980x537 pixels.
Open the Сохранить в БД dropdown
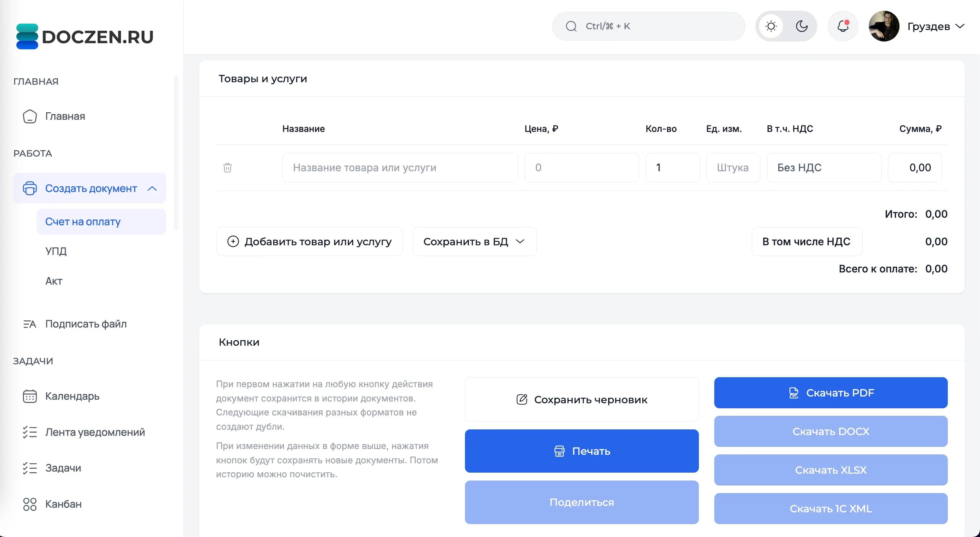pos(474,241)
